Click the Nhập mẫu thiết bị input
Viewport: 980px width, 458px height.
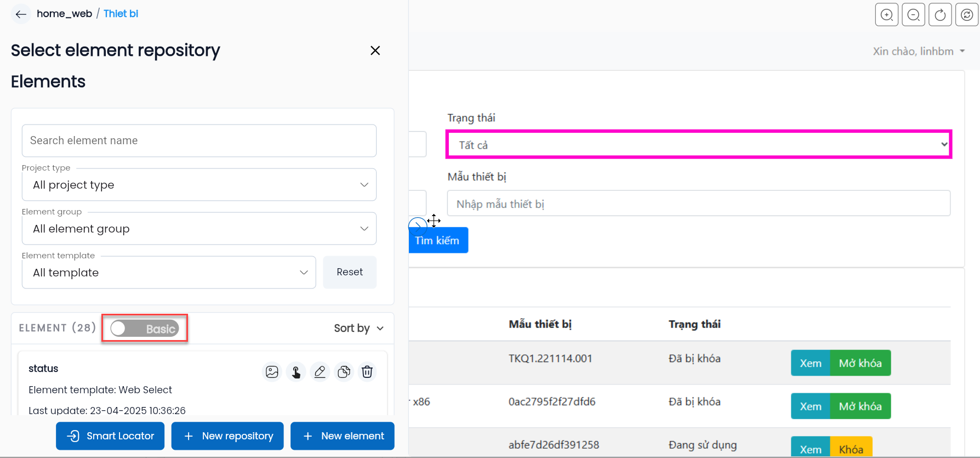(699, 203)
